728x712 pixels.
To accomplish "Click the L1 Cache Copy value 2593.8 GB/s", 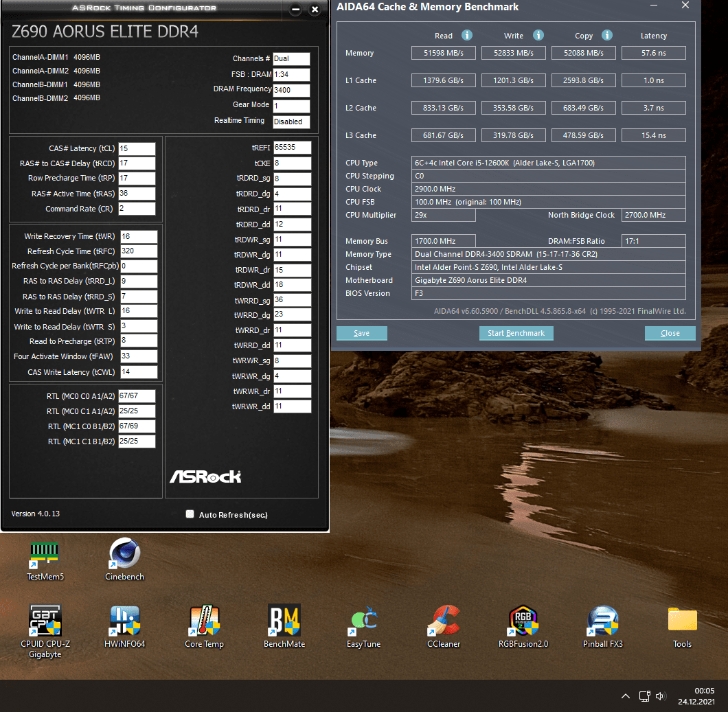I will (x=584, y=80).
